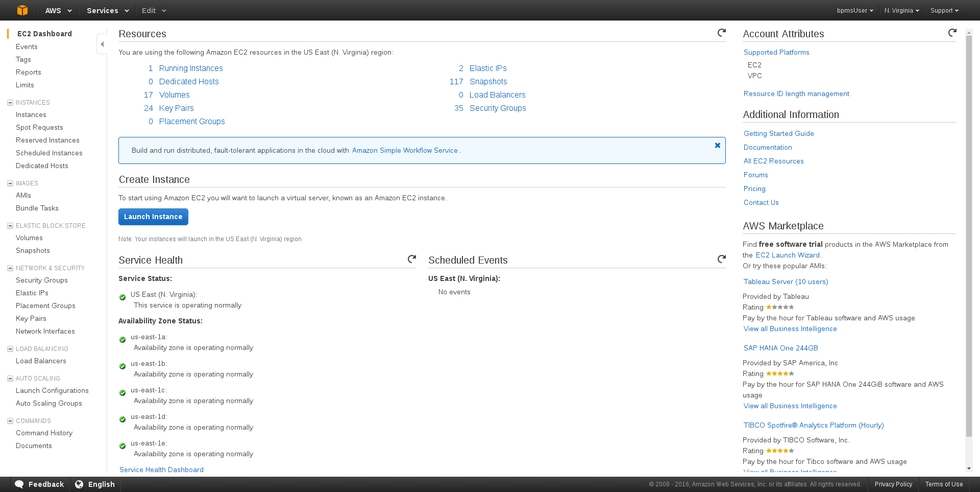Click the right panel vertical scrollbar

[969, 236]
